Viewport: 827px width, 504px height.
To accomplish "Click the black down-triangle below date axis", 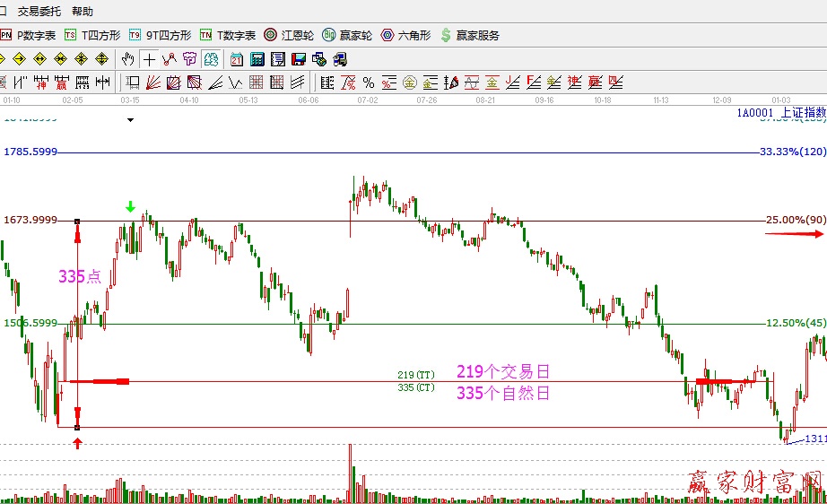I will pos(130,118).
